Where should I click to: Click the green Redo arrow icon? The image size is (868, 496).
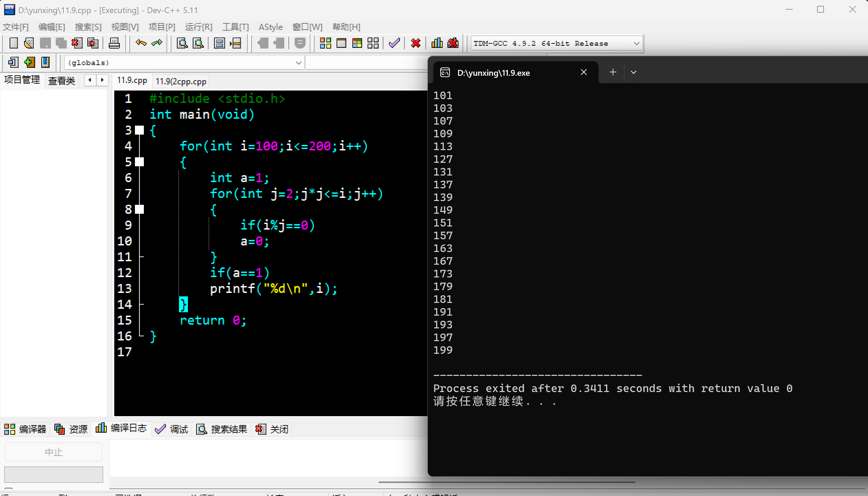157,43
